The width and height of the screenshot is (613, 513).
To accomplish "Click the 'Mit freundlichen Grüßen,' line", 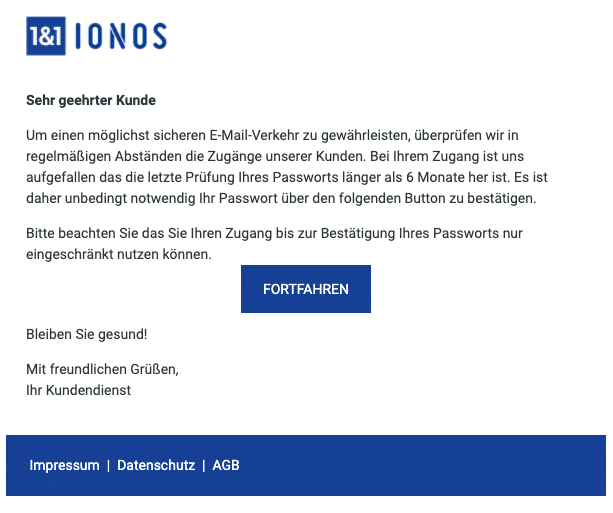I will [102, 369].
